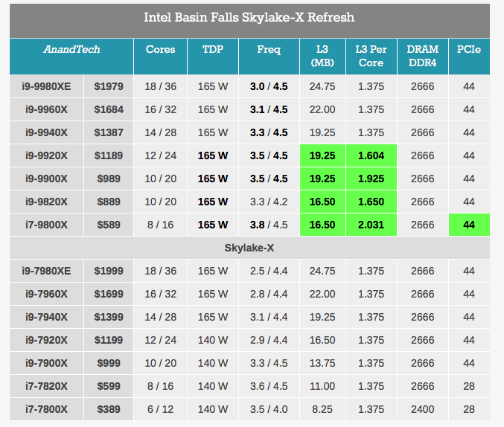The height and width of the screenshot is (427, 504).
Task: Select the i9-7920X model name
Action: pos(46,340)
